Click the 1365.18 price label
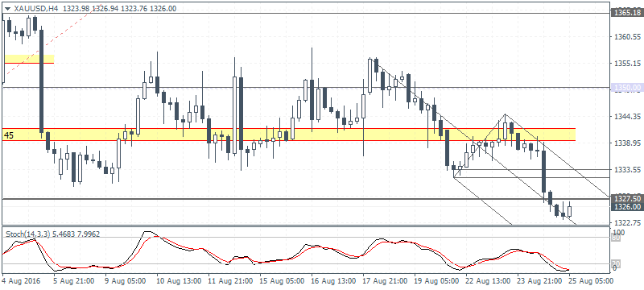Image resolution: width=644 pixels, height=290 pixels. (x=627, y=13)
